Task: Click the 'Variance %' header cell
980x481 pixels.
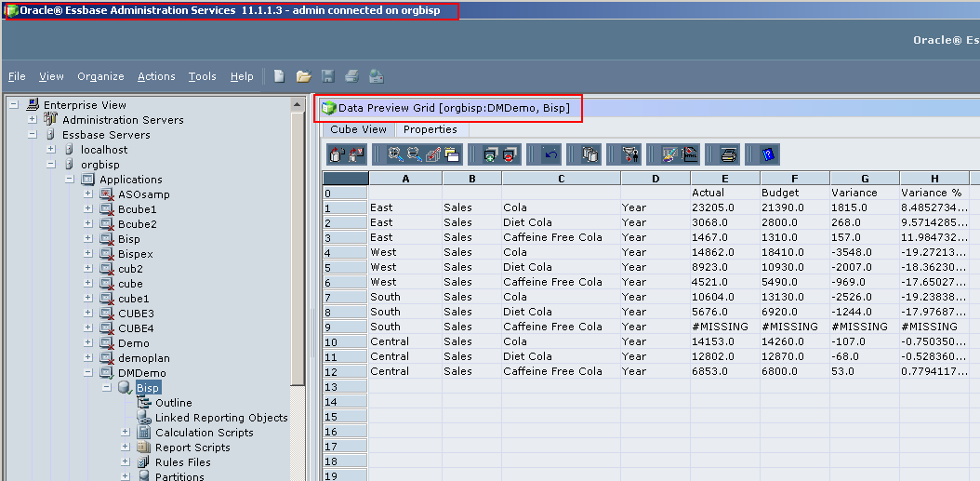Action: coord(934,193)
